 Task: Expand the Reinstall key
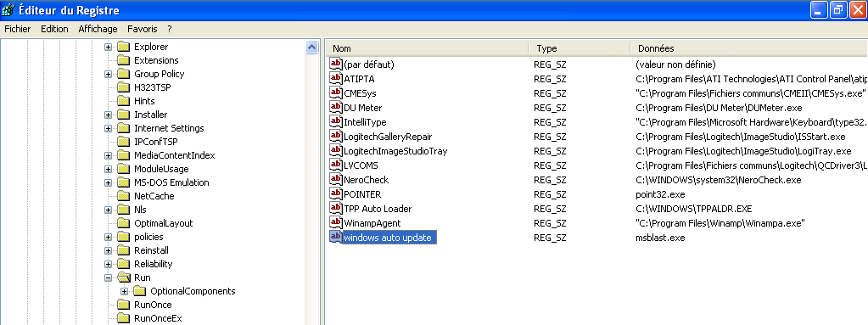(108, 250)
